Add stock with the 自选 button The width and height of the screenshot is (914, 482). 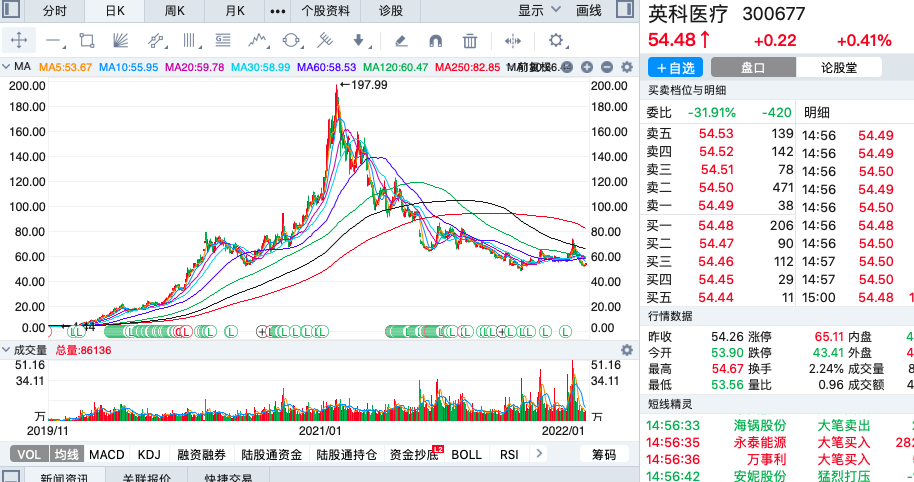click(x=676, y=67)
